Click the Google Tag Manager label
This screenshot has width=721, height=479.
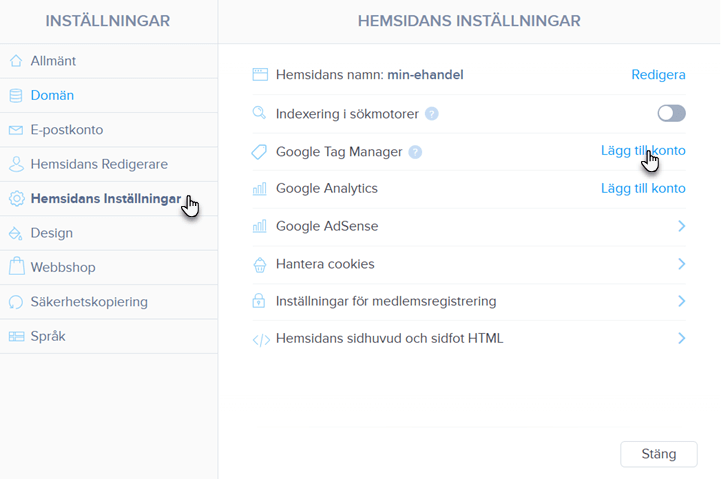(x=339, y=152)
